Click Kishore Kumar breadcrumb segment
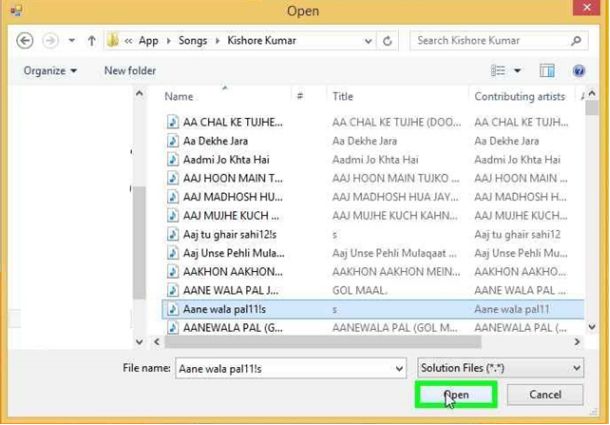 tap(261, 40)
